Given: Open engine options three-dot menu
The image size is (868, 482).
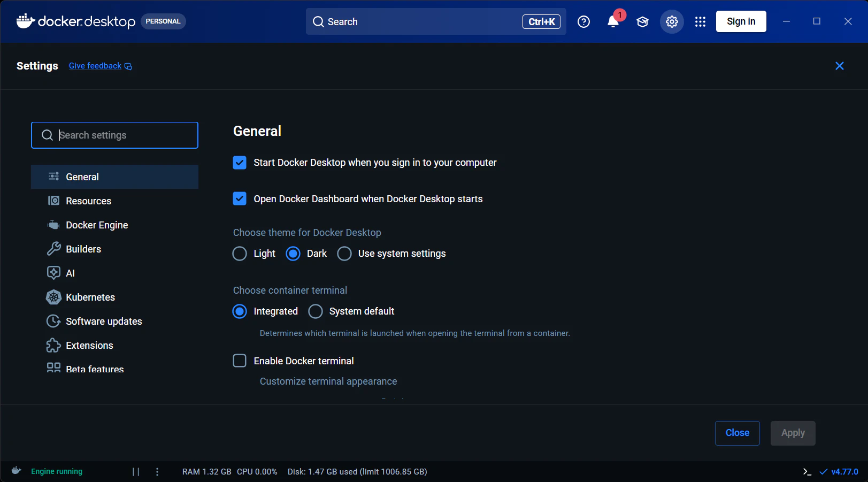Looking at the screenshot, I should 157,471.
